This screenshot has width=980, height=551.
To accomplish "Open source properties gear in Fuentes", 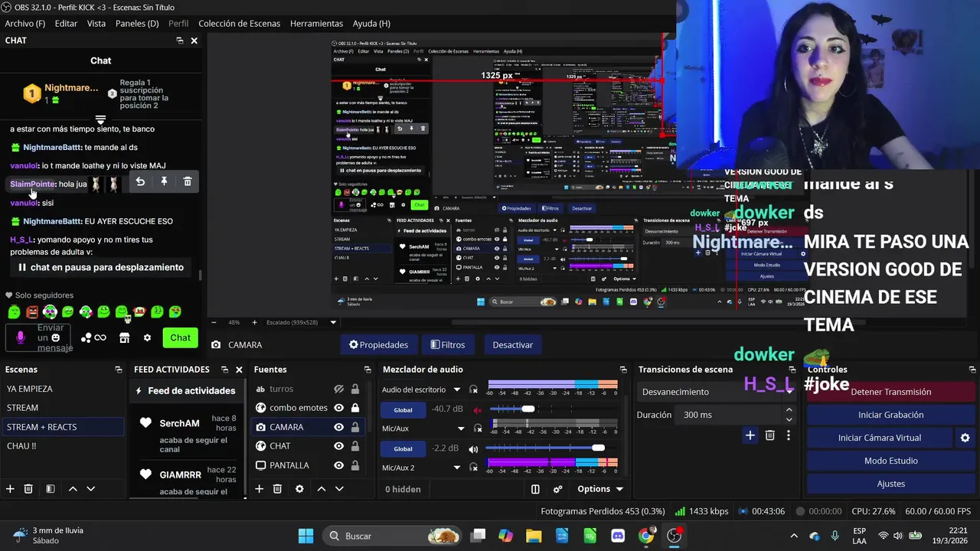I will [299, 488].
